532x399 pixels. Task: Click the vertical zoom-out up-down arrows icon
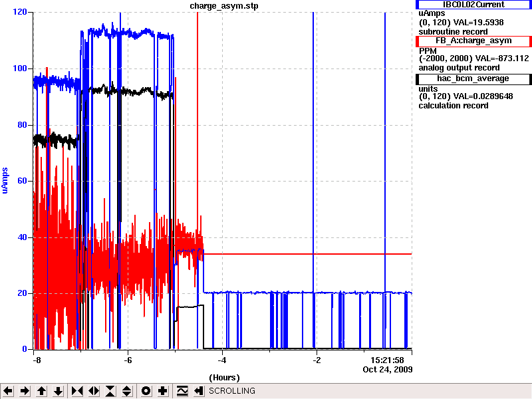(x=126, y=391)
